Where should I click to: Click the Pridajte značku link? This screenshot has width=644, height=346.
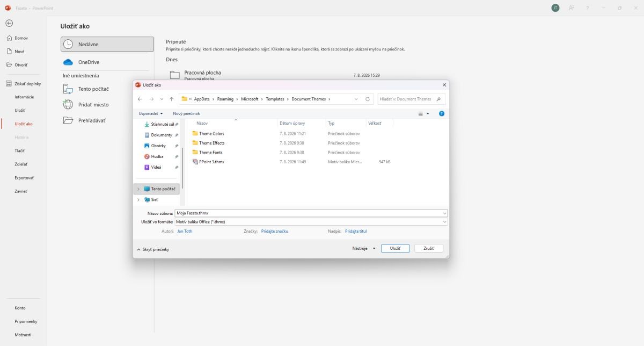point(275,231)
